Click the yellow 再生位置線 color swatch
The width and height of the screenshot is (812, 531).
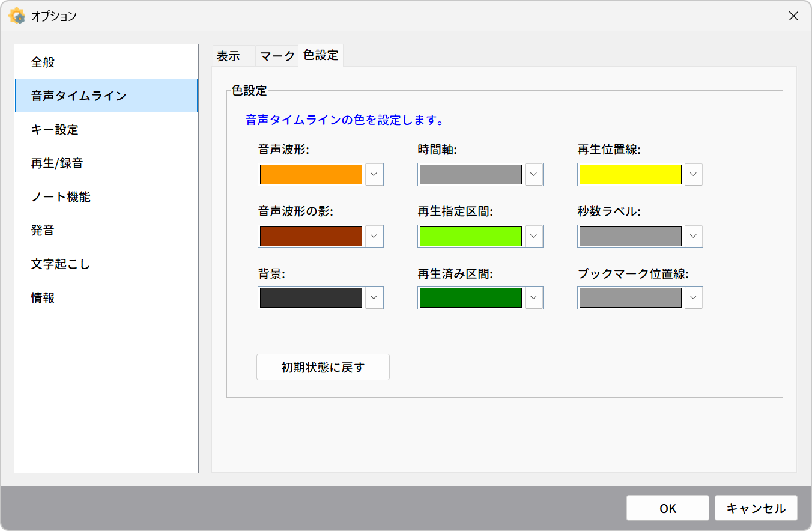coord(631,175)
